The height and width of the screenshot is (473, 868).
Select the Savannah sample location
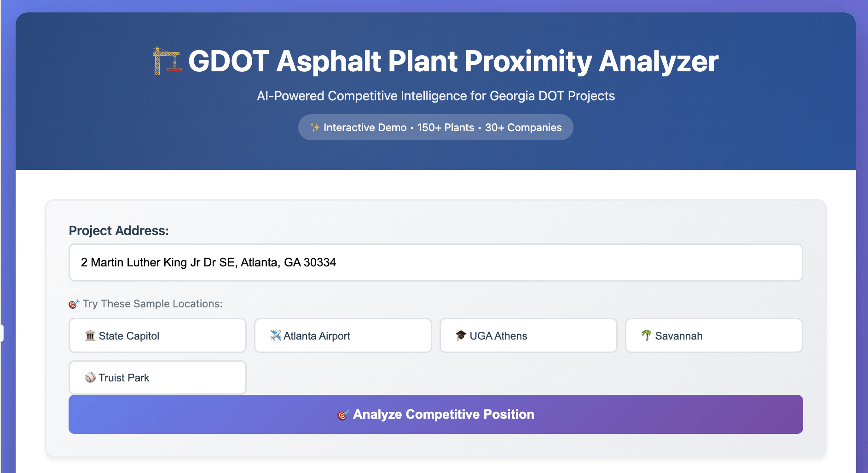tap(714, 335)
